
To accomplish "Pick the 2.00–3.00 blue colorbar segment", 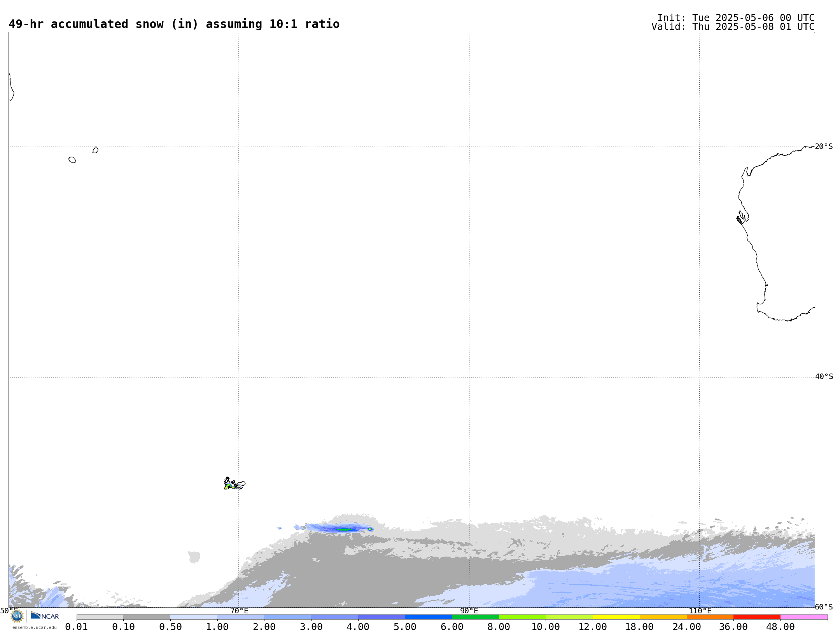I will pos(287,617).
